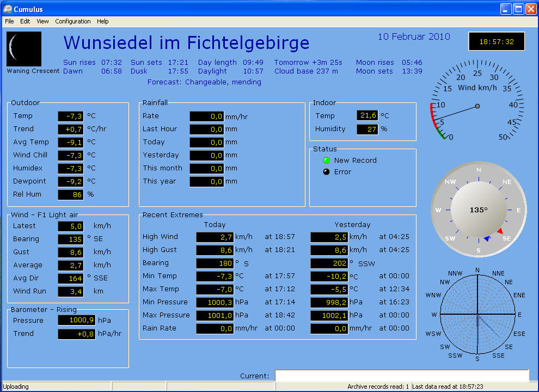
Task: Click the Wind Run value 3,4
Action: pyautogui.click(x=70, y=292)
